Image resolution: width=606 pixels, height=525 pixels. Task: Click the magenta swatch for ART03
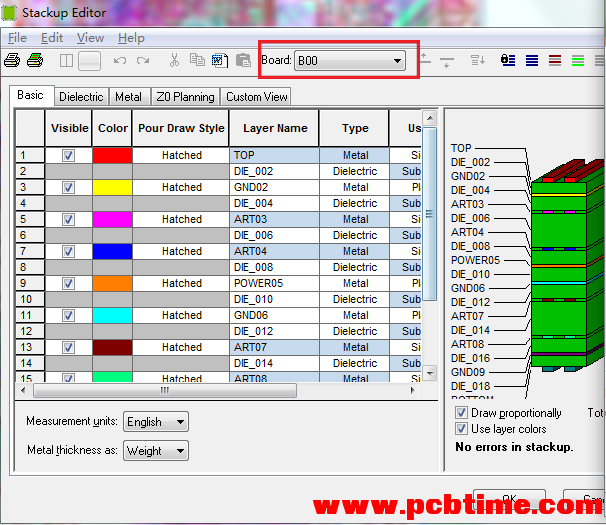[x=112, y=220]
